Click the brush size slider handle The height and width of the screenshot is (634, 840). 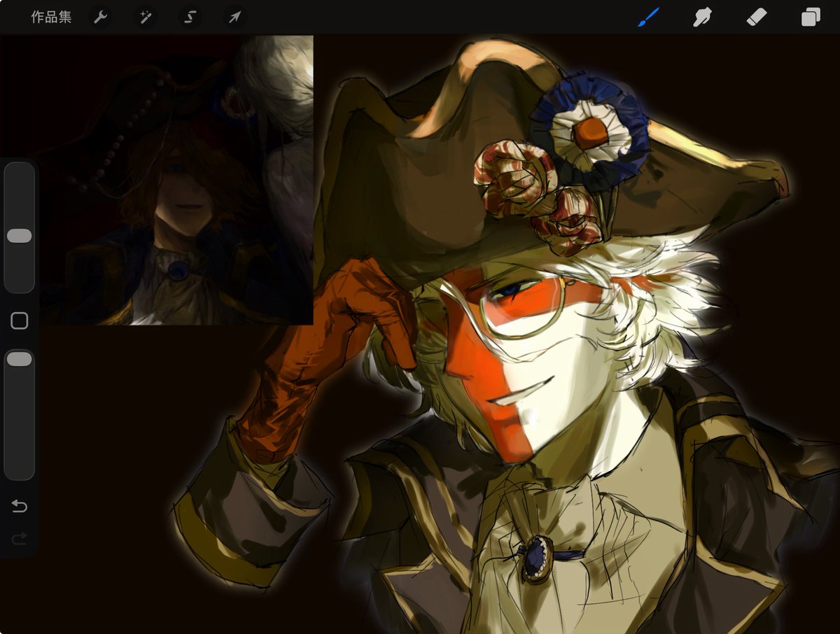coord(19,236)
